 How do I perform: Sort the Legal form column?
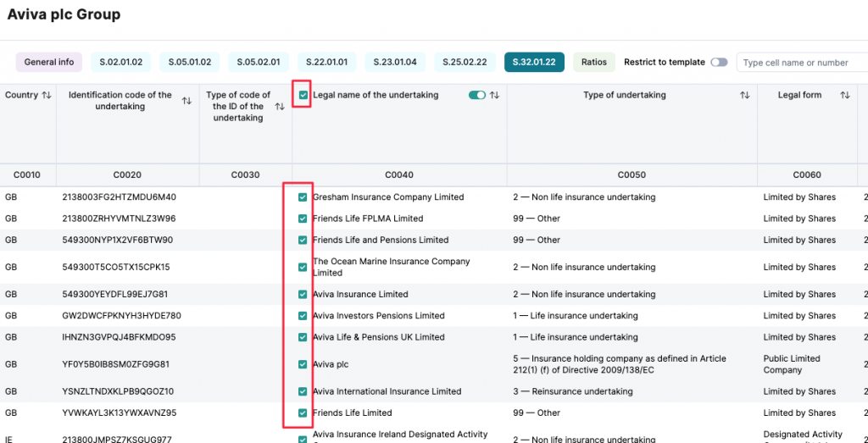(x=844, y=96)
